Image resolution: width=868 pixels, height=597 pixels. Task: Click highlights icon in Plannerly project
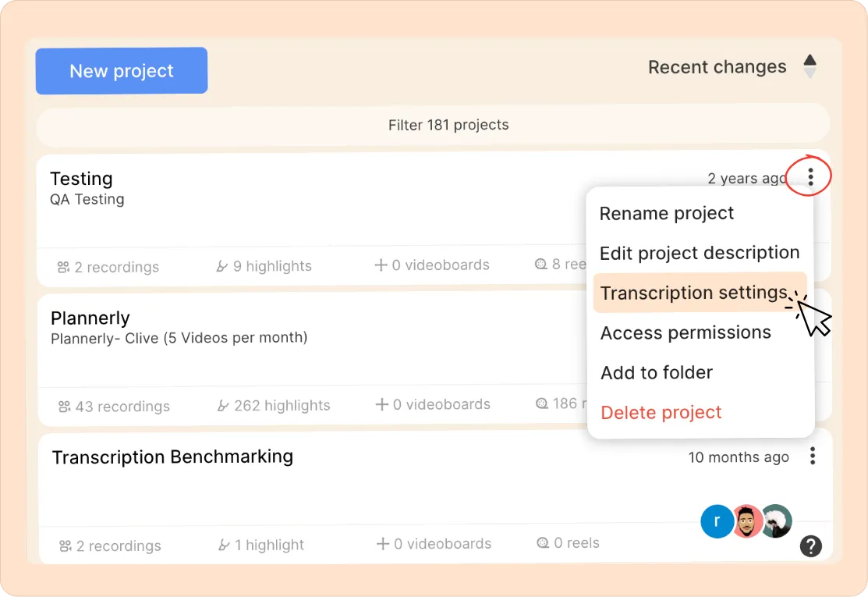pos(222,406)
